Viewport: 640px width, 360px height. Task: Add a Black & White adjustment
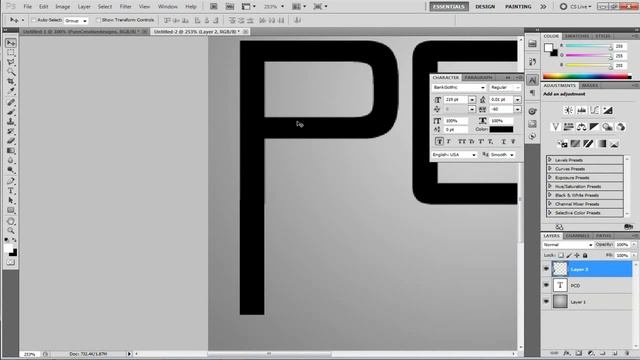coord(594,127)
